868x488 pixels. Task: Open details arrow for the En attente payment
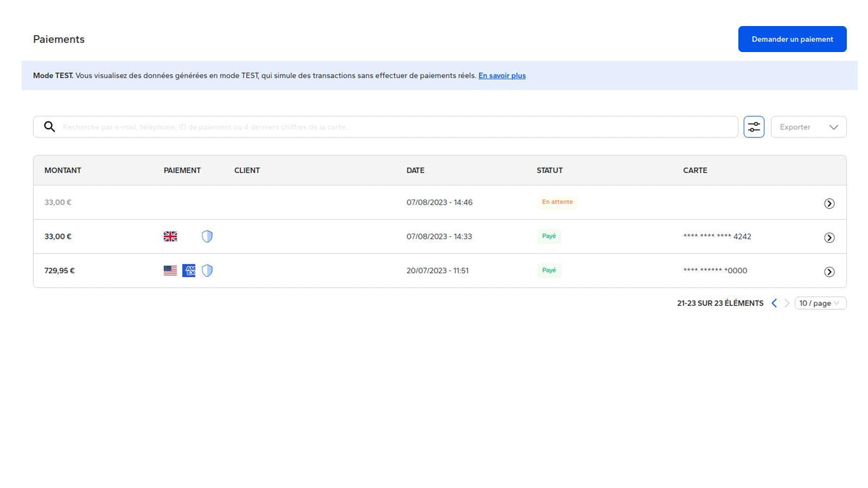point(829,203)
